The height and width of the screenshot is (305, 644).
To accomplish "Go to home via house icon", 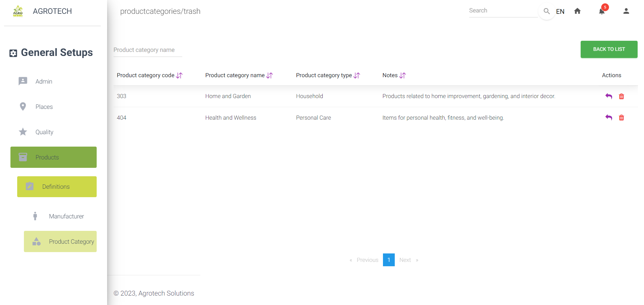I will click(577, 11).
